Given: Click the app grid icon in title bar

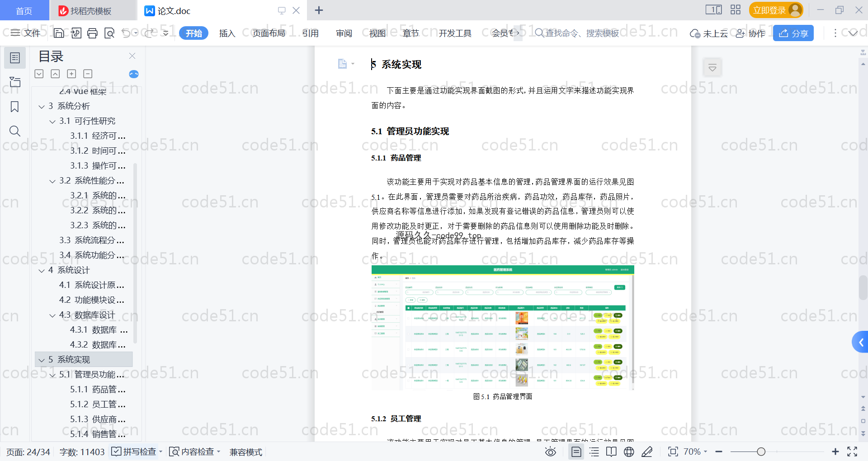Looking at the screenshot, I should point(736,10).
